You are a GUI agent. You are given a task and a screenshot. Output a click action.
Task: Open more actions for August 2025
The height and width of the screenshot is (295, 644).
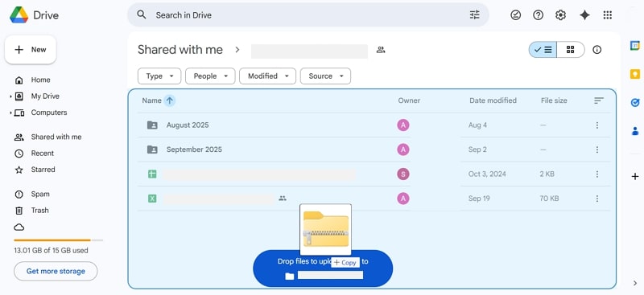(x=597, y=125)
